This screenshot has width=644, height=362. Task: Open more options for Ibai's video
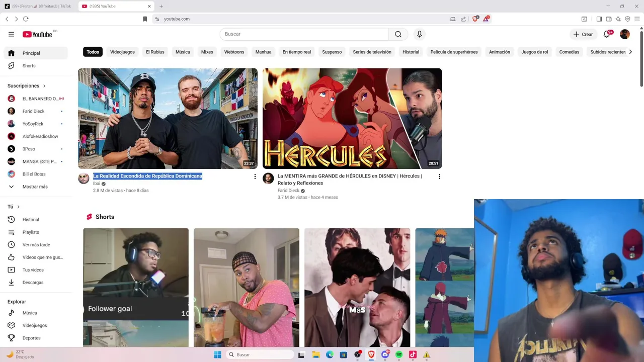(255, 176)
